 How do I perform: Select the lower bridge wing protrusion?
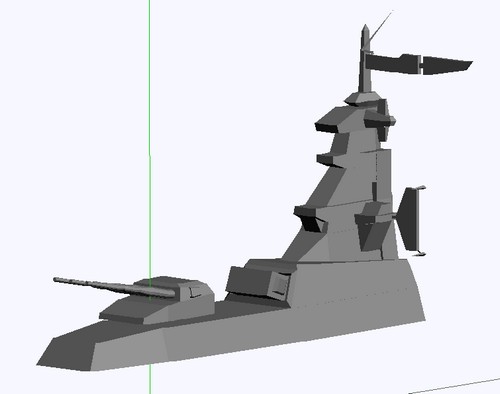[310, 217]
